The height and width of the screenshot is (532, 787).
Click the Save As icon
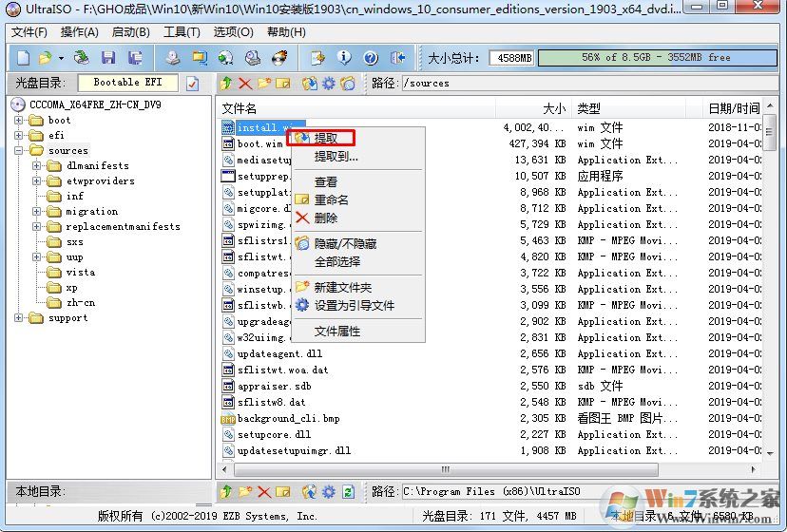pos(135,58)
